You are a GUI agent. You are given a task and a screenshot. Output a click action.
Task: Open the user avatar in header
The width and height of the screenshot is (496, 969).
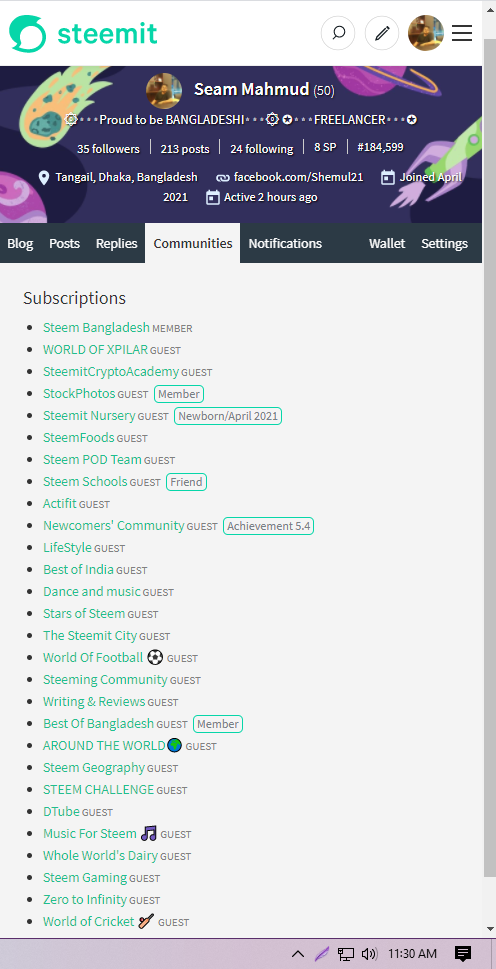pyautogui.click(x=426, y=33)
